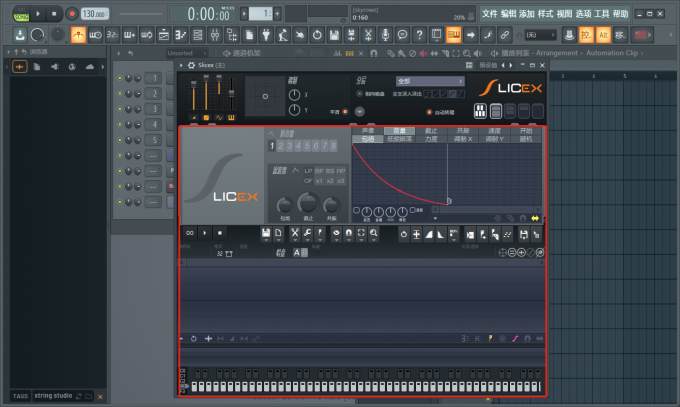Image resolution: width=680 pixels, height=407 pixels.
Task: Click the floppy disk save icon in main toolbar
Action: click(x=334, y=35)
